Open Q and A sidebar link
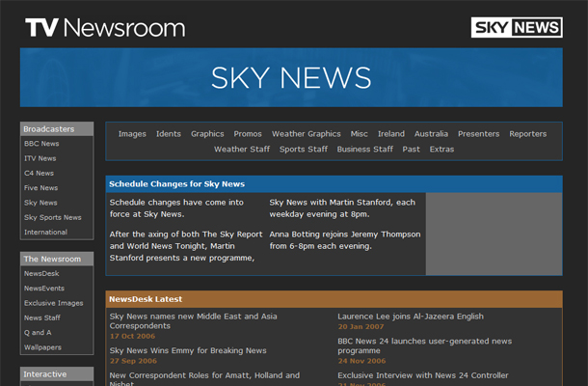Screen dimensions: 588x386 [38, 333]
